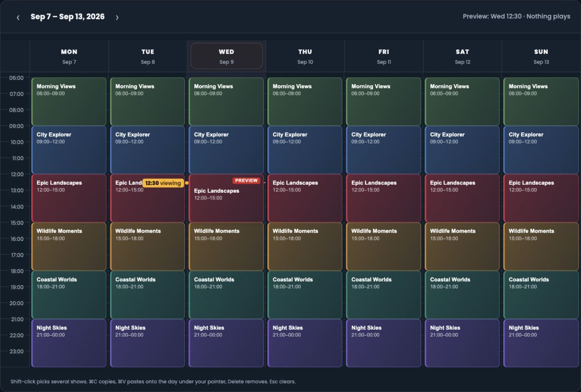The image size is (581, 392).
Task: Select Tuesday's Wildlife Moments show
Action: point(148,247)
